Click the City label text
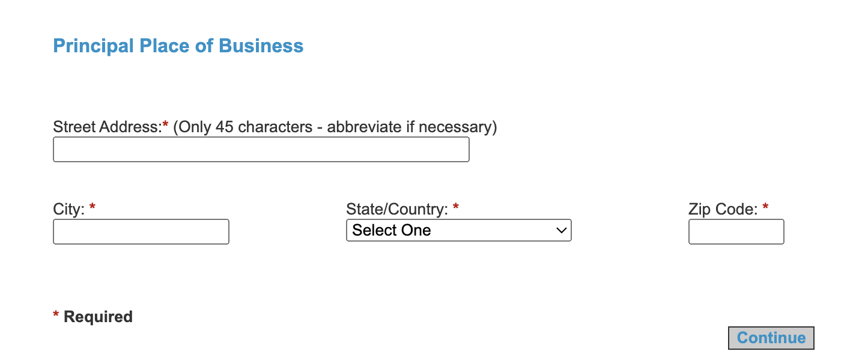 (68, 209)
